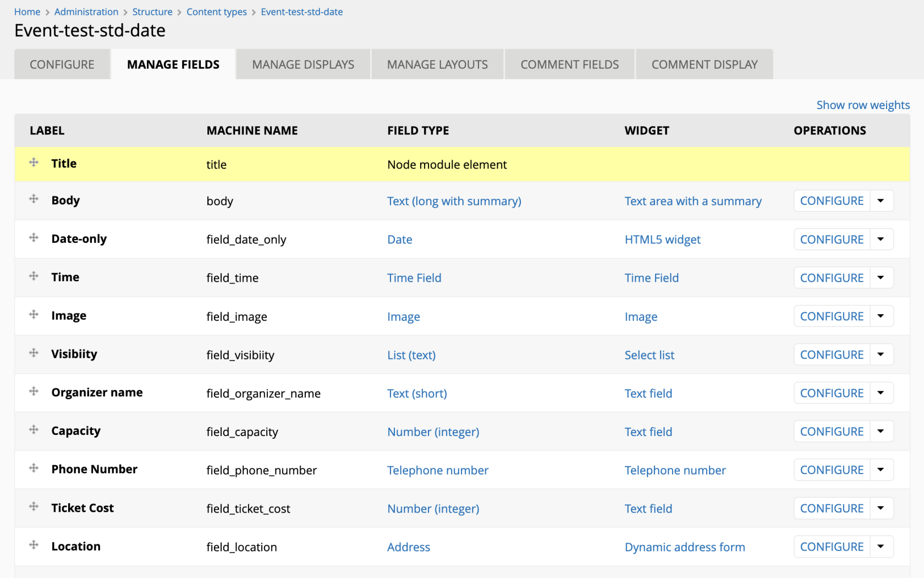Click the drag handle for Capacity row

click(x=34, y=429)
